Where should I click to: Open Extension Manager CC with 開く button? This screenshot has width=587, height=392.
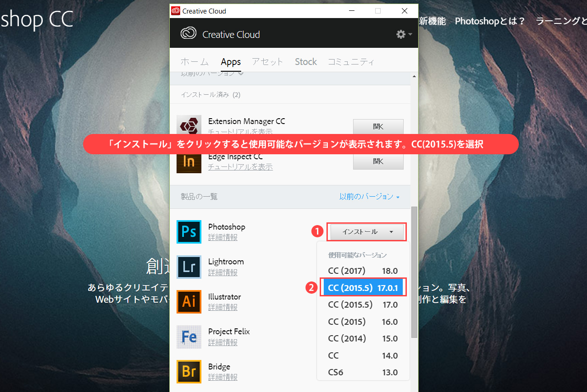pyautogui.click(x=378, y=127)
